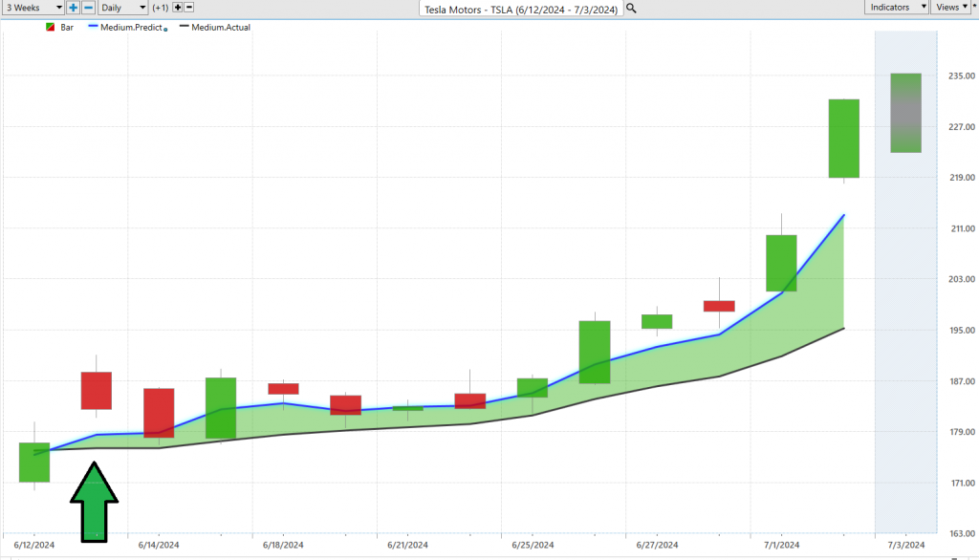Viewport: 979px width, 560px height.
Task: Click the green candlestick above 7/1/2024
Action: (782, 263)
